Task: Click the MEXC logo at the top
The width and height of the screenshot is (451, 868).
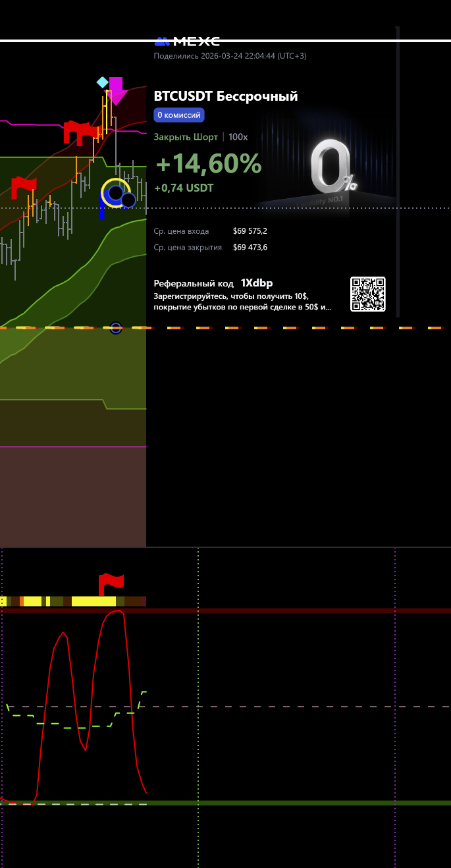Action: pyautogui.click(x=187, y=41)
